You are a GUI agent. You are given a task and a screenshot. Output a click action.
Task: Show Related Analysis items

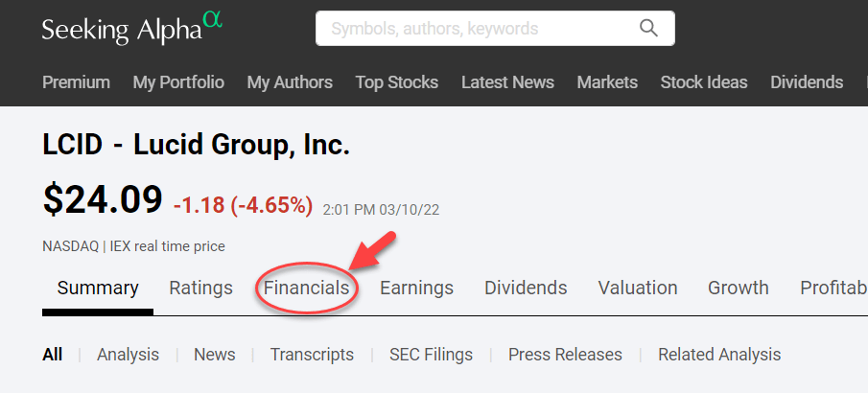coord(719,355)
